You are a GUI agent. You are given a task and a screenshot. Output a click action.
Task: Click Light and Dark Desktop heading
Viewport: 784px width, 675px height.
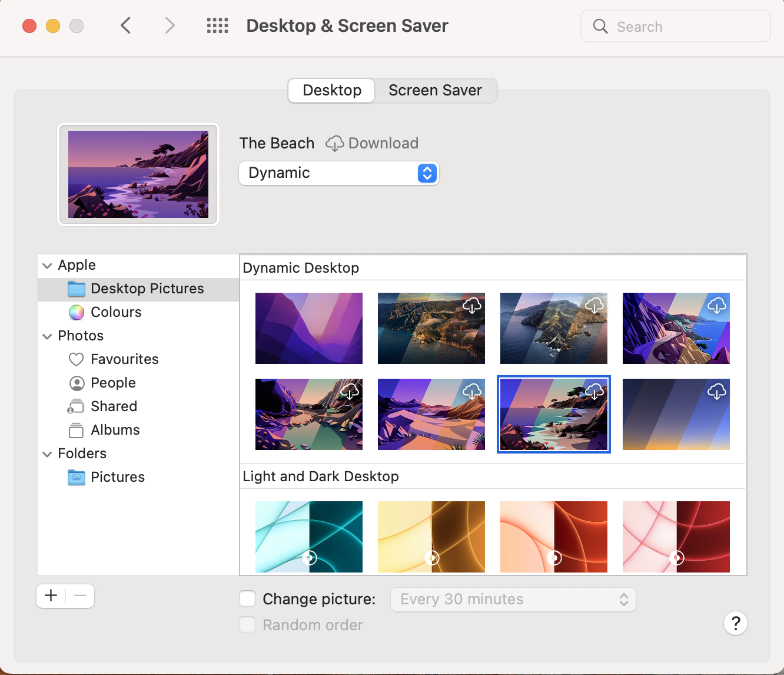pos(321,477)
